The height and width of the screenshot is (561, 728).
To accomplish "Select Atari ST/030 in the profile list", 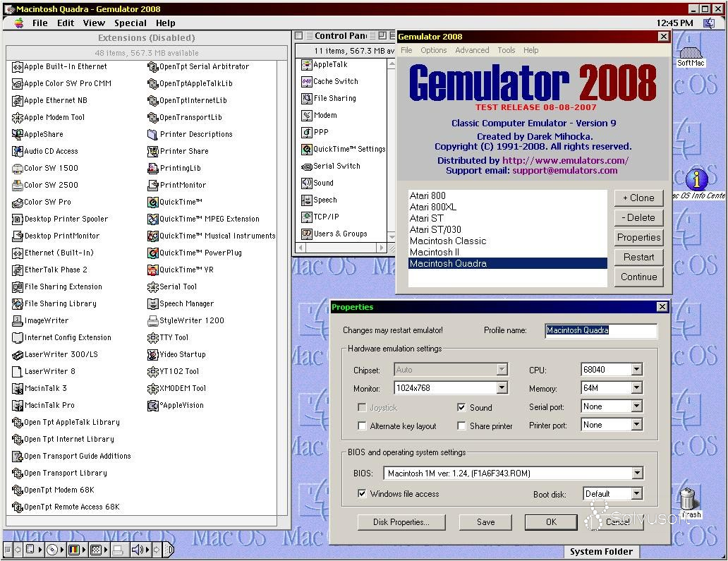I will pos(507,230).
